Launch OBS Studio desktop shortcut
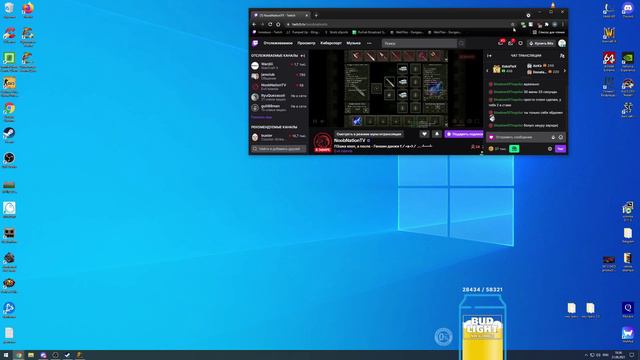Viewport: 640px width, 360px height. [x=9, y=160]
